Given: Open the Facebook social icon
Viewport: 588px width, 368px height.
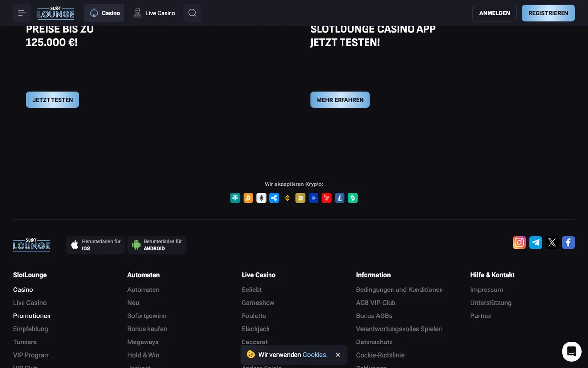Looking at the screenshot, I should pos(568,242).
